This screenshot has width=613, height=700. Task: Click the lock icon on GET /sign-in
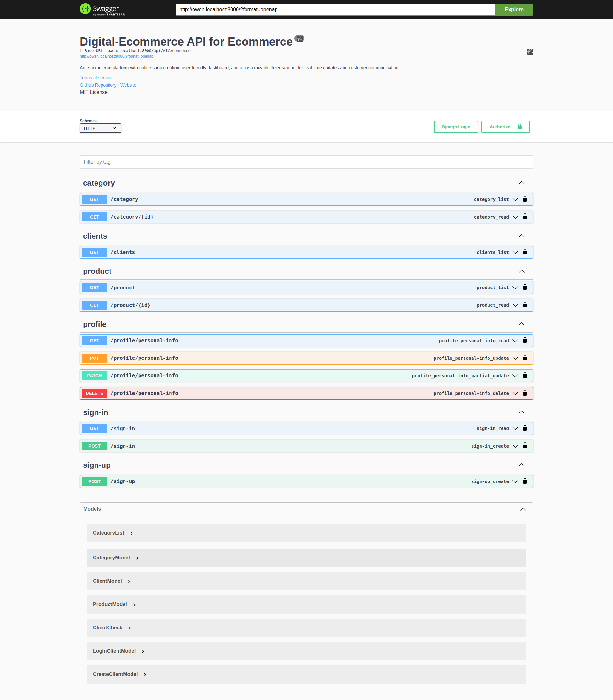tap(525, 428)
